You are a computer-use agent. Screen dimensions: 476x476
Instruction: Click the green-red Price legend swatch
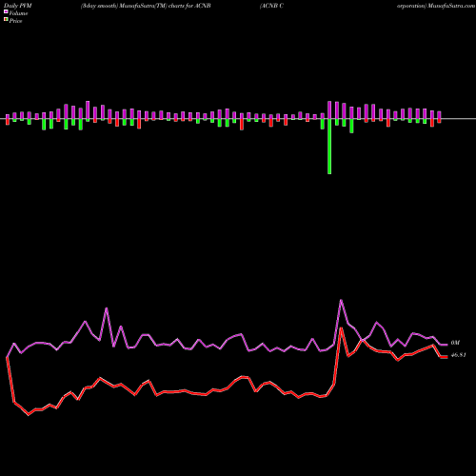[6, 20]
